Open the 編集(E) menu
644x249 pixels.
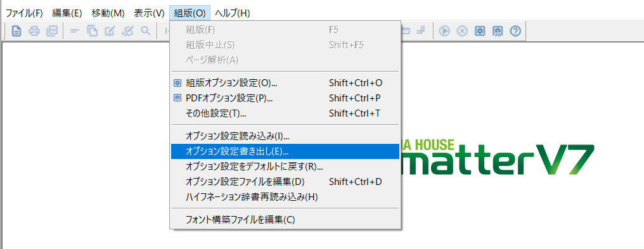coord(68,13)
